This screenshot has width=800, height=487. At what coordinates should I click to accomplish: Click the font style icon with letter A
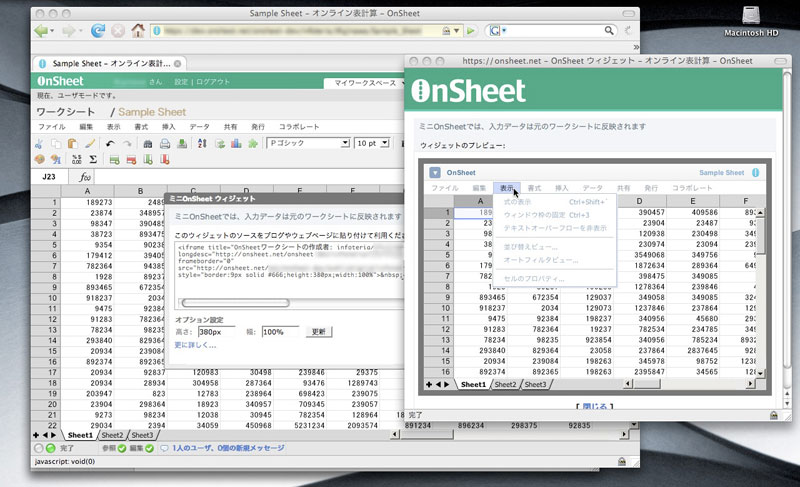click(56, 160)
